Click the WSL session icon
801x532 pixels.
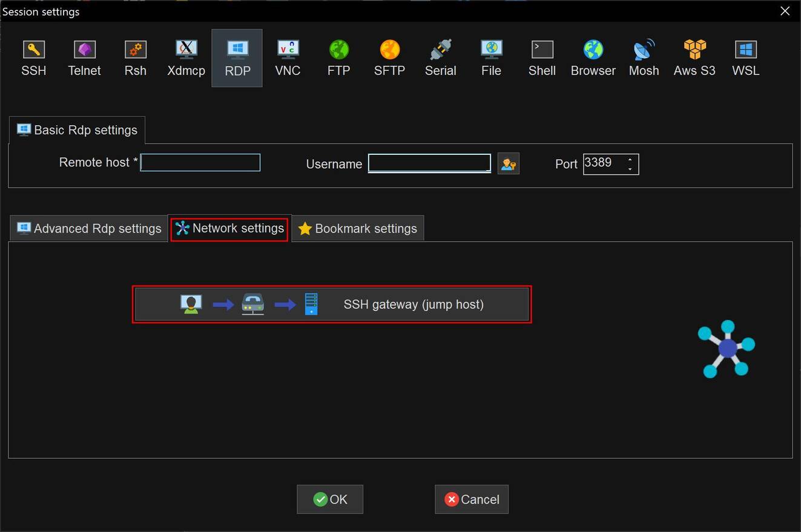[x=745, y=59]
